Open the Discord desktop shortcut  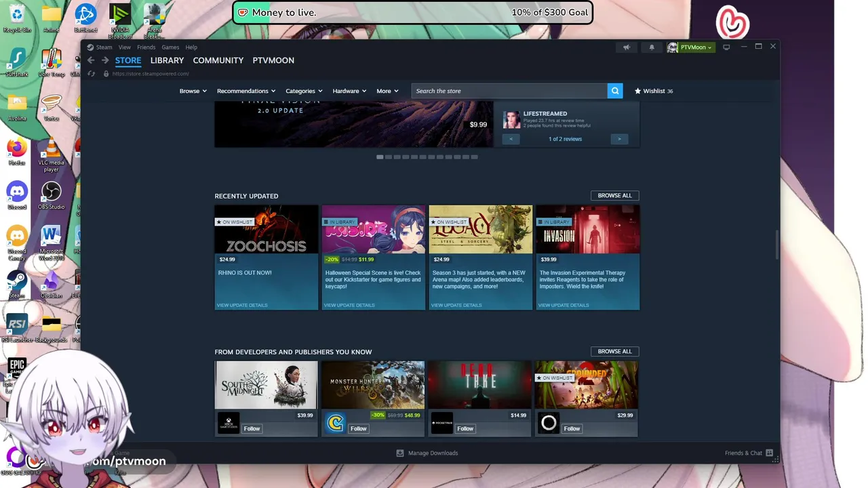17,195
